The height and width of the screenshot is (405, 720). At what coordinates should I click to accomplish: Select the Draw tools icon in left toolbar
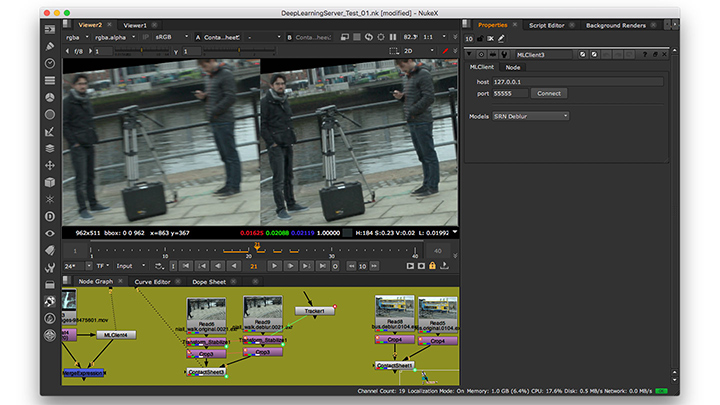[x=50, y=46]
